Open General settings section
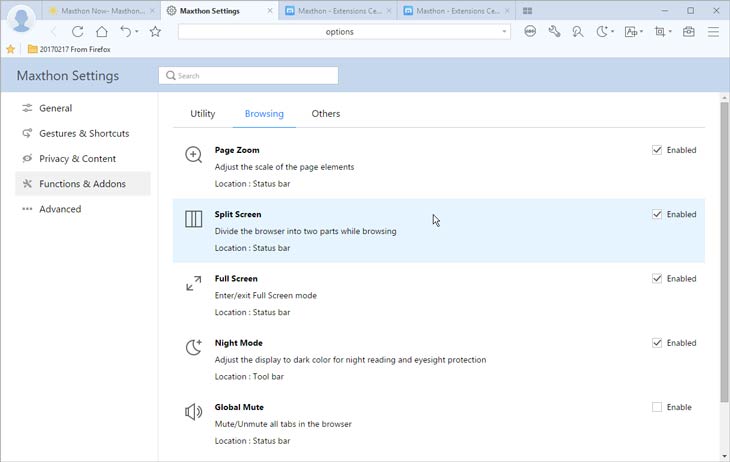The height and width of the screenshot is (462, 730). (x=83, y=108)
